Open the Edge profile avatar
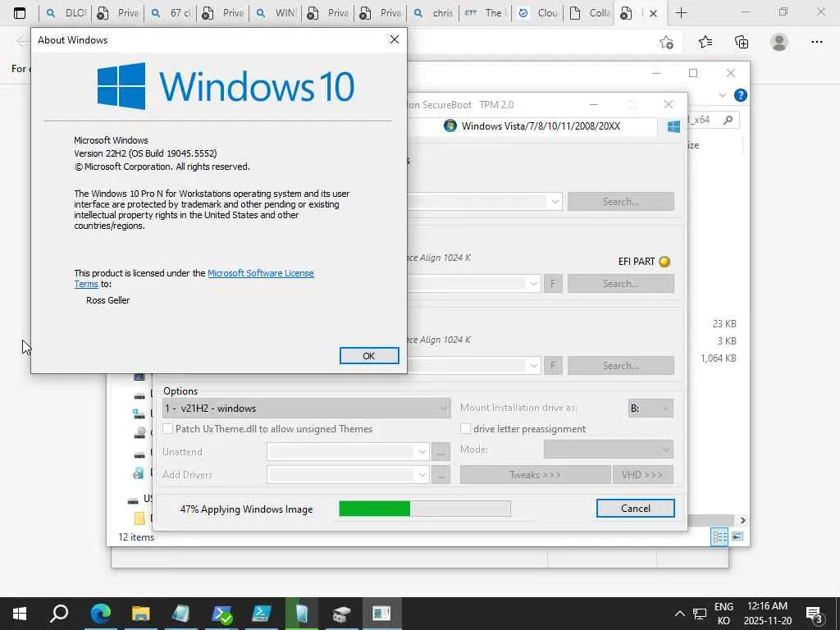The width and height of the screenshot is (840, 630). point(779,42)
